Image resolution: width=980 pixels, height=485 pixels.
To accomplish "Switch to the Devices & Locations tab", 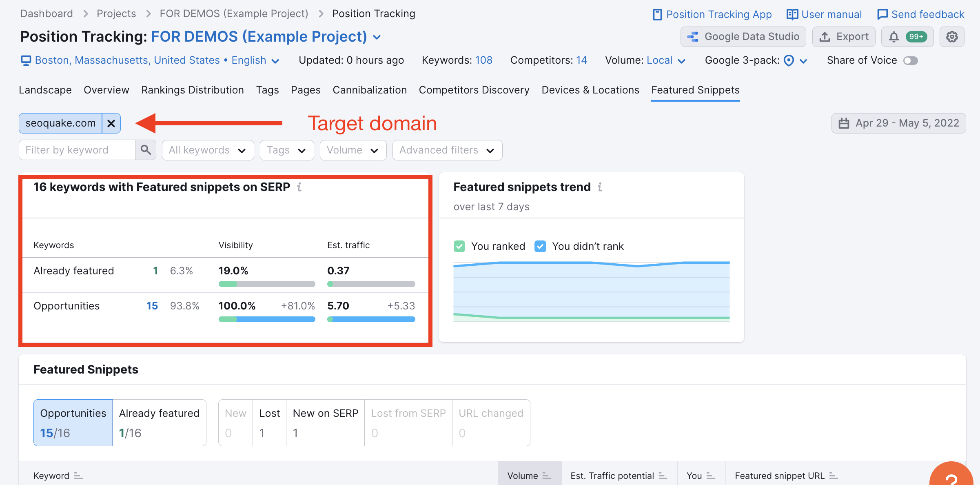I will (590, 90).
